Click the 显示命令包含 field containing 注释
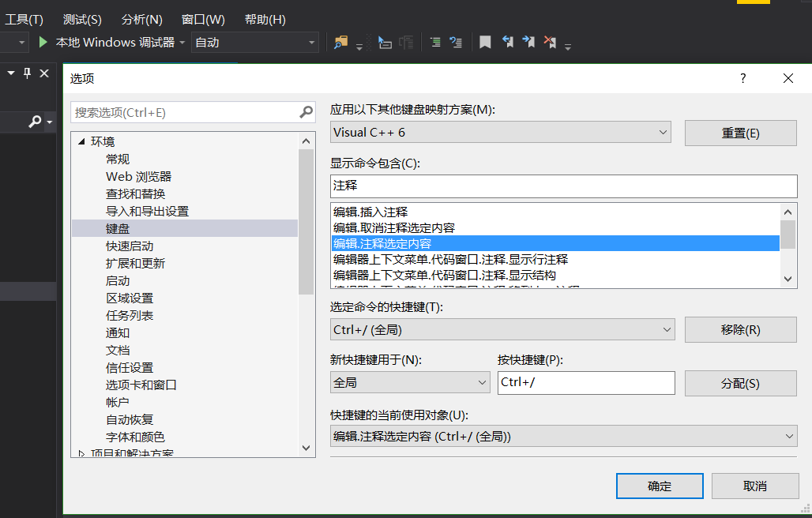The width and height of the screenshot is (812, 518). (x=563, y=186)
